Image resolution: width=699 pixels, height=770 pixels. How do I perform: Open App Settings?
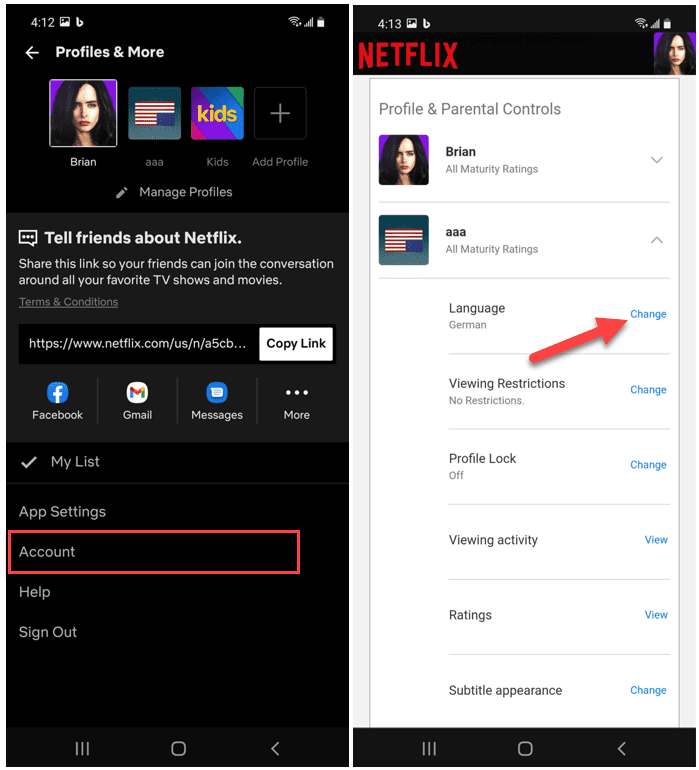click(62, 512)
